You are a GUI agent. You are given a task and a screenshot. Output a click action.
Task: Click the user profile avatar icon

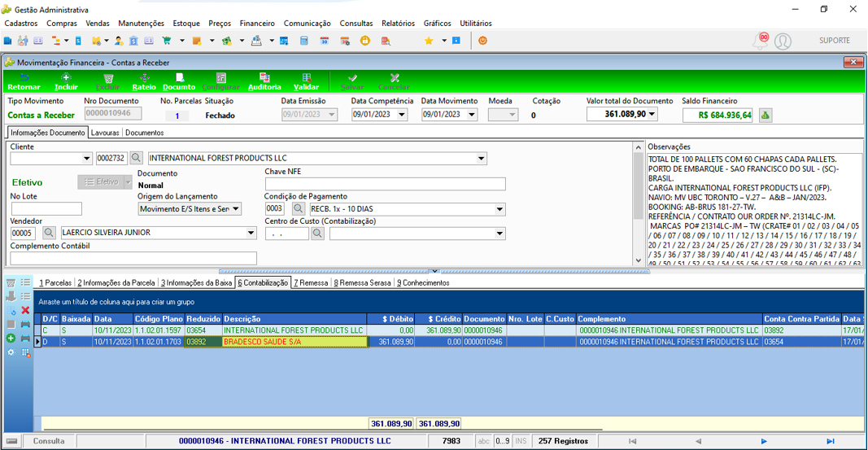(x=783, y=41)
